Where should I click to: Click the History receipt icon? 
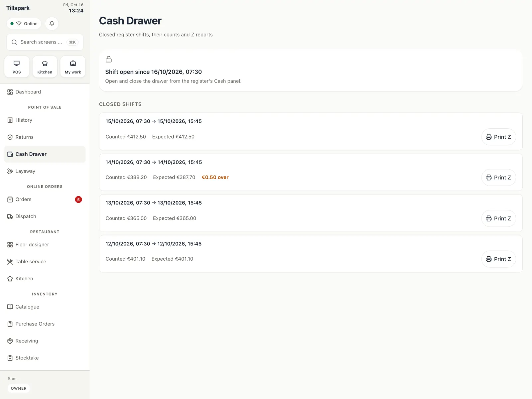coord(10,120)
